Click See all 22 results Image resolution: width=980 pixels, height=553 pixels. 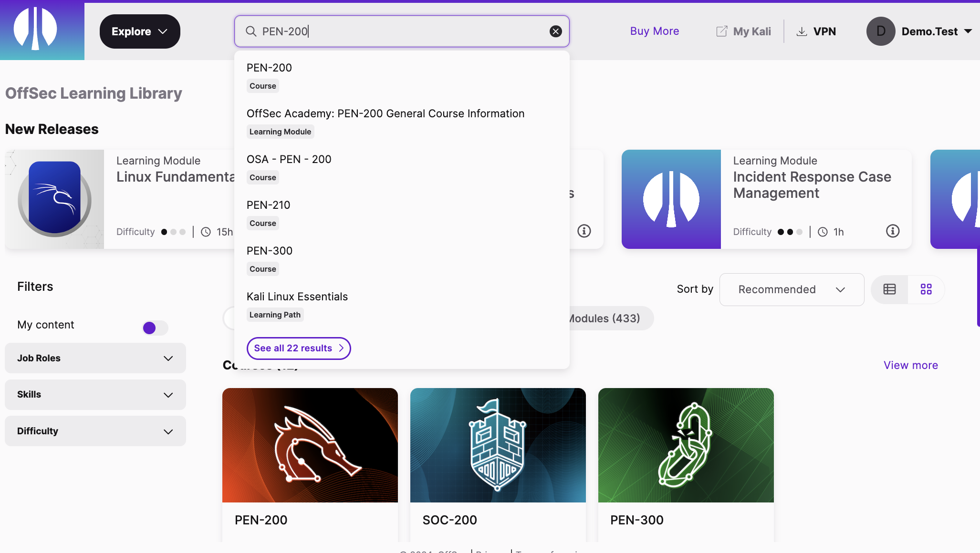click(x=298, y=348)
